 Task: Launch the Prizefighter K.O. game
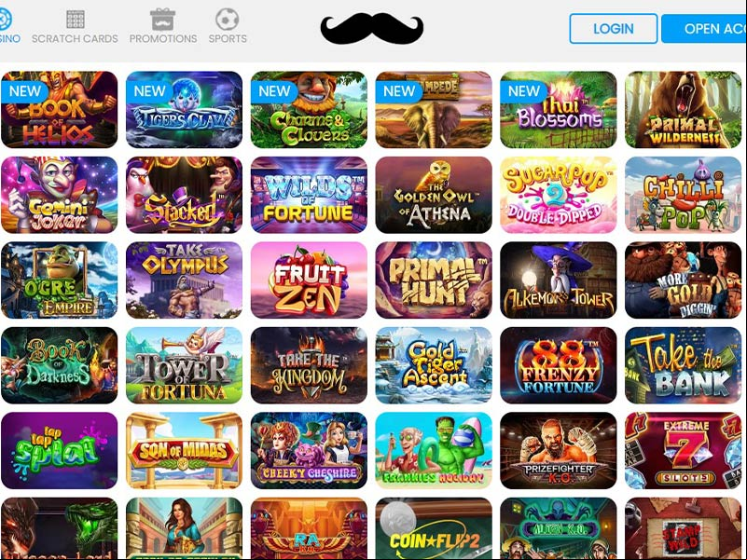[559, 450]
